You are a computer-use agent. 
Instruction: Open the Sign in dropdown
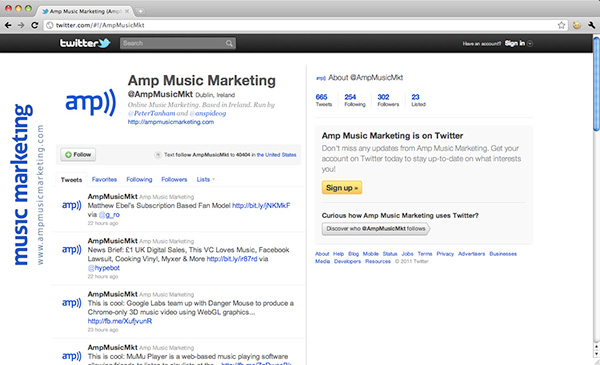click(518, 43)
